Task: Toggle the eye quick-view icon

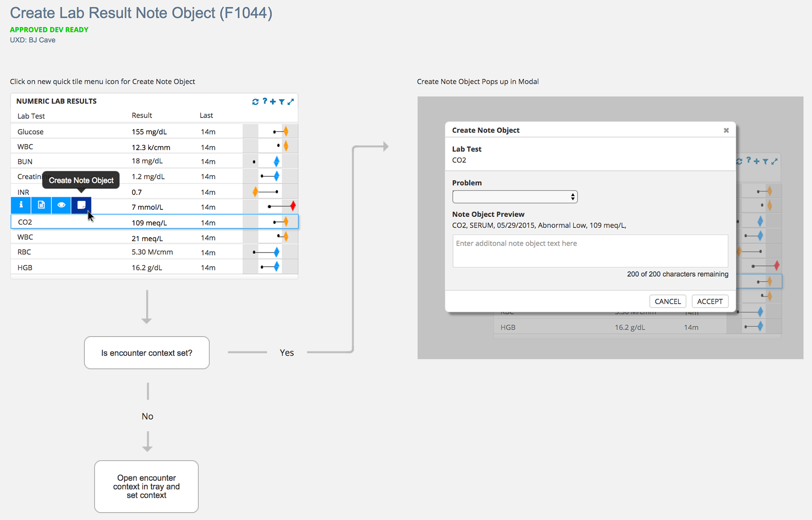Action: point(61,205)
